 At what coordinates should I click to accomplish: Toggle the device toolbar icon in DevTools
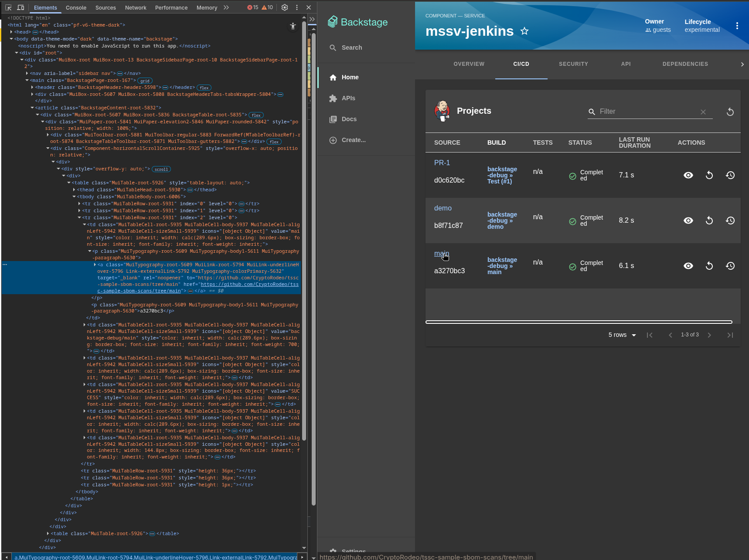tap(20, 7)
